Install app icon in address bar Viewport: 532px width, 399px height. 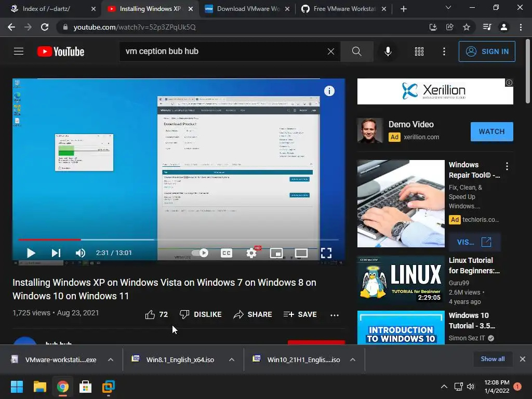click(x=433, y=27)
